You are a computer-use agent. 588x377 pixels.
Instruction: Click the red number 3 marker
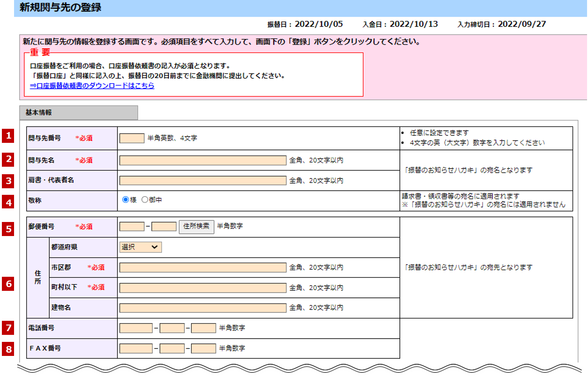pyautogui.click(x=8, y=180)
